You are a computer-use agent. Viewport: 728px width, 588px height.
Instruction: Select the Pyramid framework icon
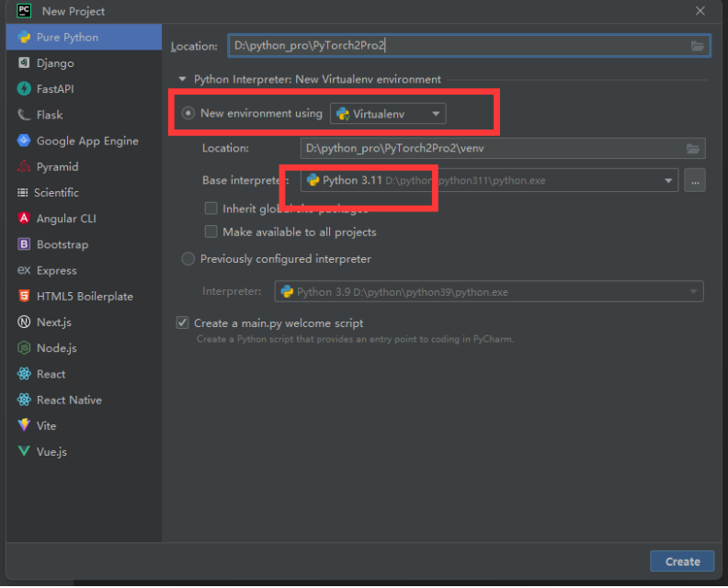tap(24, 166)
